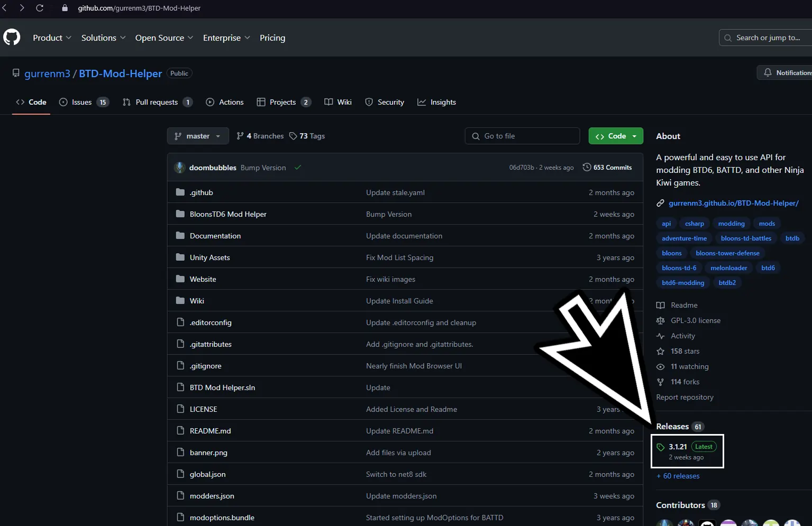Click the link icon beside the website URL
Viewport: 812px width, 526px height.
pos(660,202)
